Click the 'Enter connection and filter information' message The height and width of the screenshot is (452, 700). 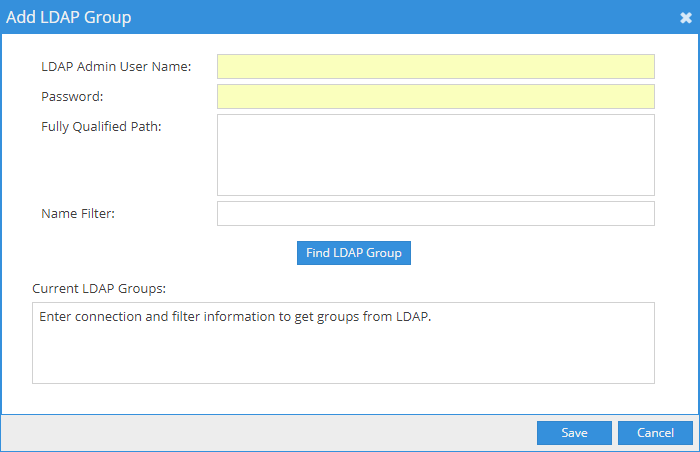[235, 317]
